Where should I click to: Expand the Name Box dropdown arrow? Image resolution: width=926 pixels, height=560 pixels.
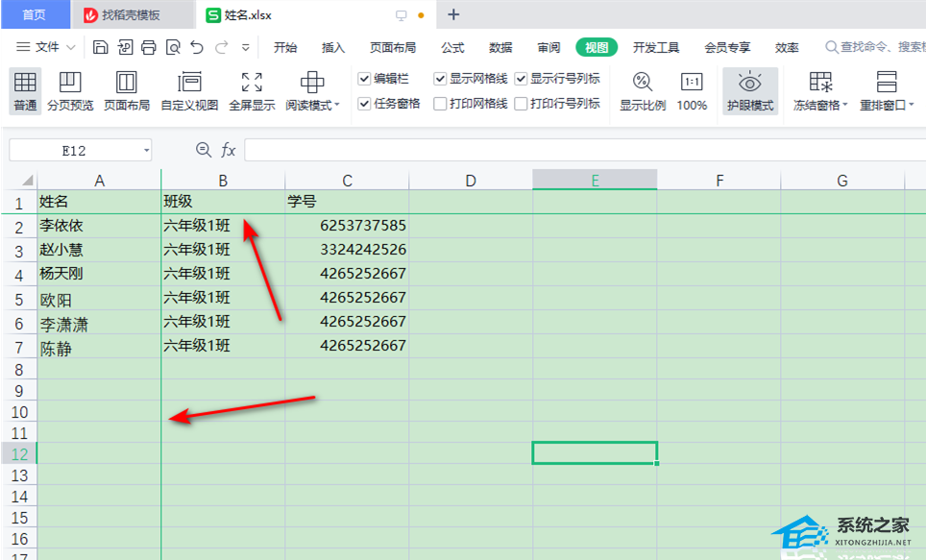point(146,150)
